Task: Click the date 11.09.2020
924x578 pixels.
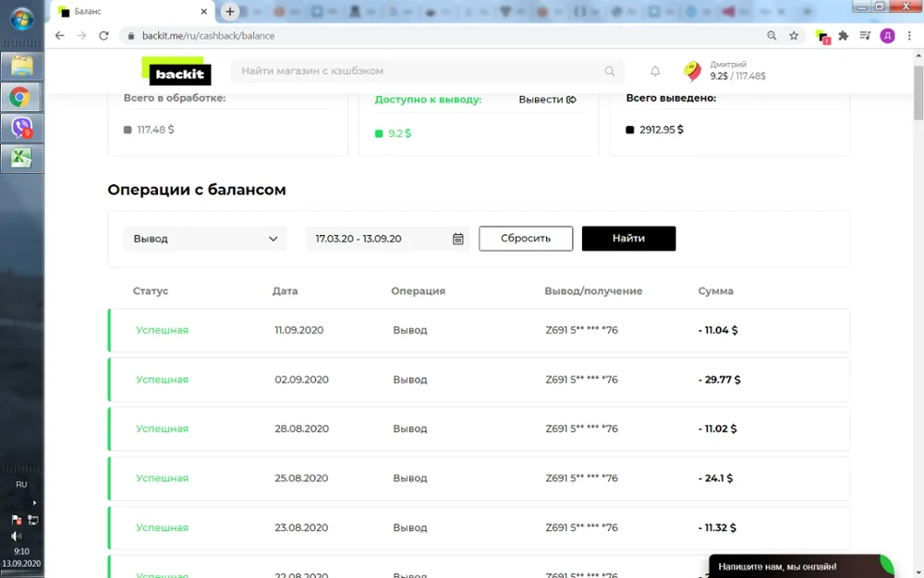Action: pos(298,330)
